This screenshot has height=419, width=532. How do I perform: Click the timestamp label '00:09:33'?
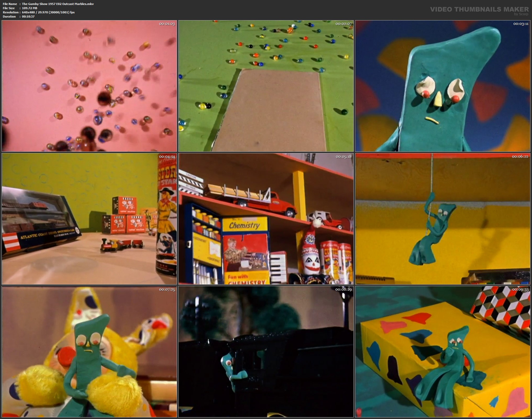pyautogui.click(x=520, y=290)
